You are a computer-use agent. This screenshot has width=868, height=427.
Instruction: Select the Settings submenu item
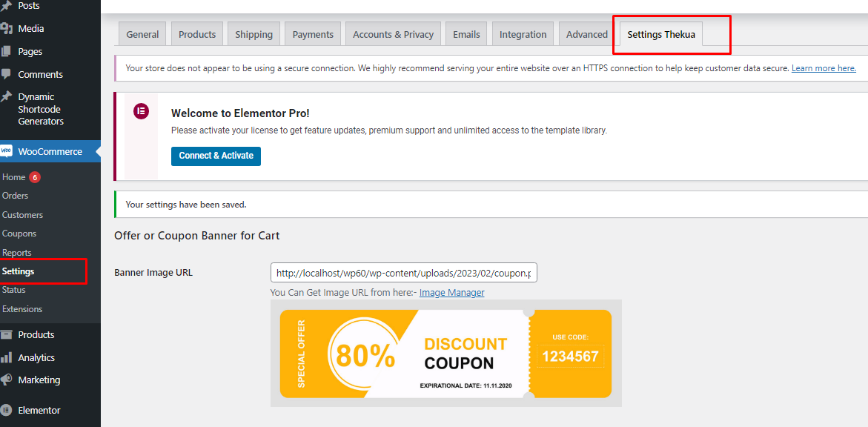[x=18, y=271]
